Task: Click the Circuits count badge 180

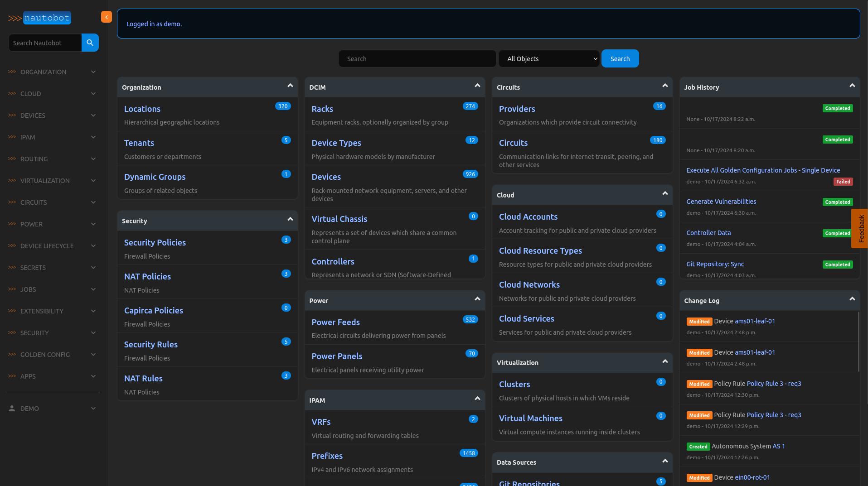Action: pos(657,140)
